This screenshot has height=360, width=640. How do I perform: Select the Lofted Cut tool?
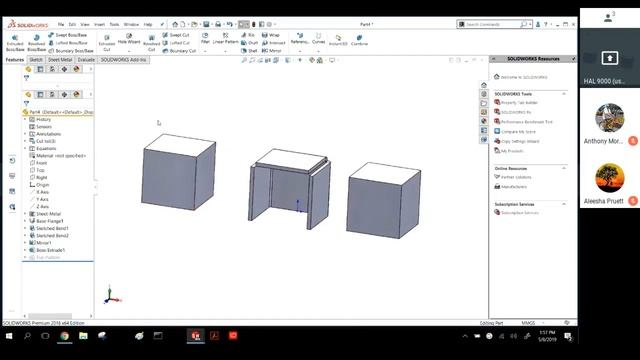tap(176, 43)
